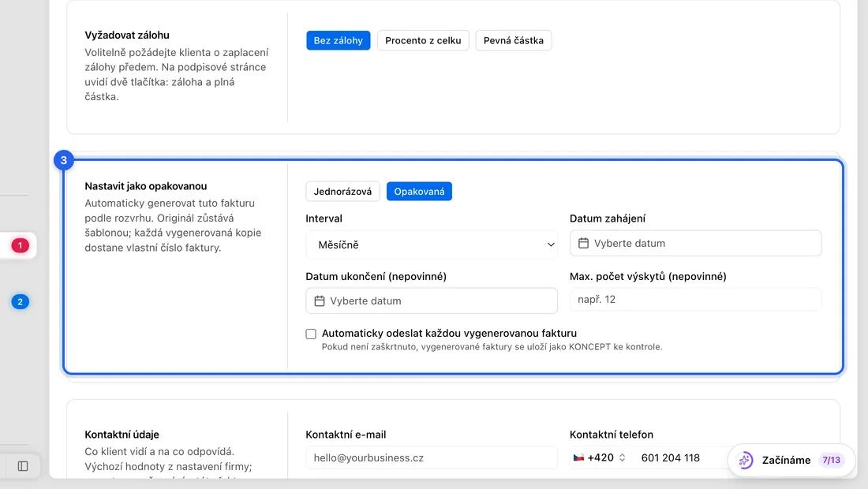
Task: Click the Nastavit jako opakovanou heading
Action: [x=146, y=186]
